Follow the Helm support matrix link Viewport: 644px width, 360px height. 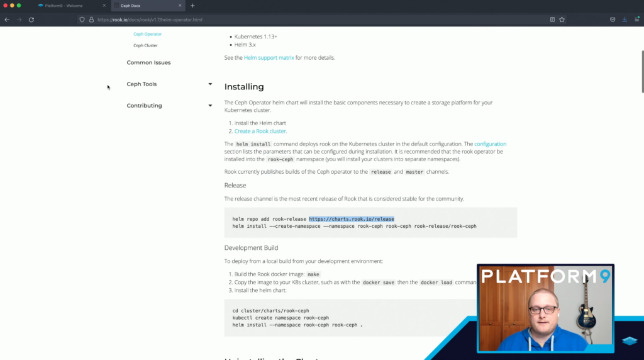(269, 57)
